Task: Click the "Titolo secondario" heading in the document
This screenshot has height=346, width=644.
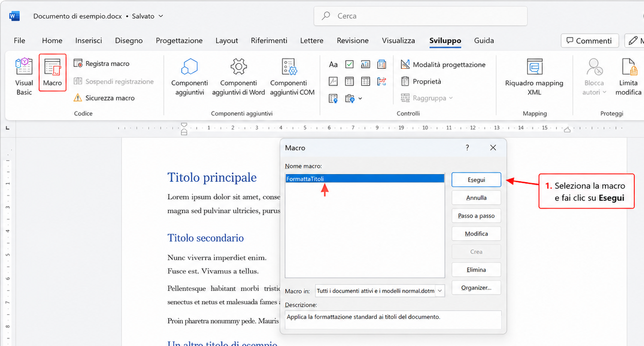Action: click(205, 238)
